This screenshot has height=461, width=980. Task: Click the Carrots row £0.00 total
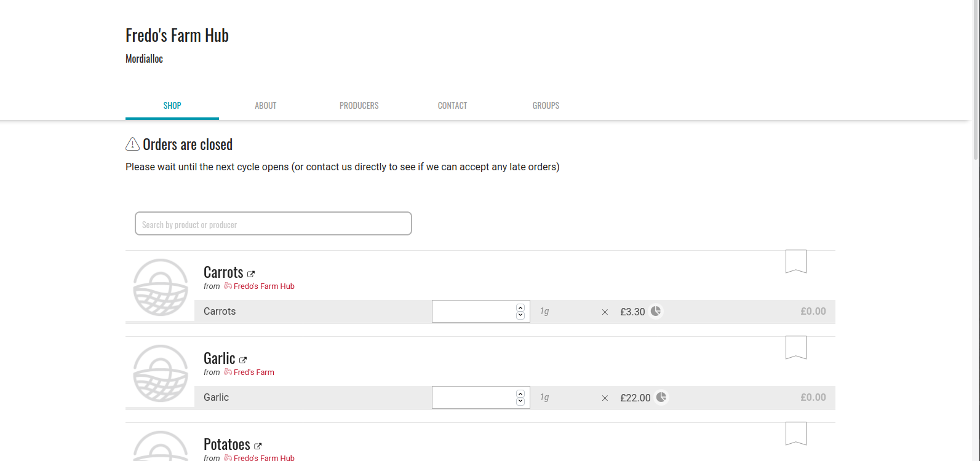click(813, 312)
